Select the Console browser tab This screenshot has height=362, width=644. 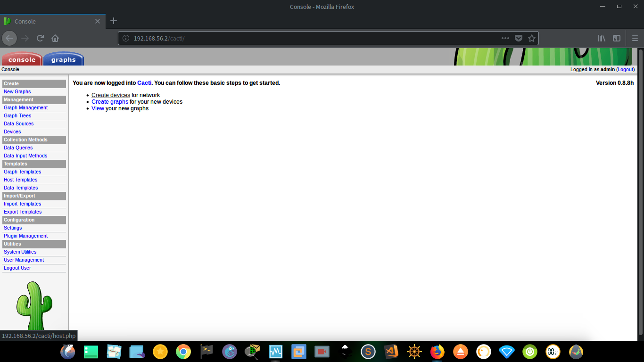[53, 21]
